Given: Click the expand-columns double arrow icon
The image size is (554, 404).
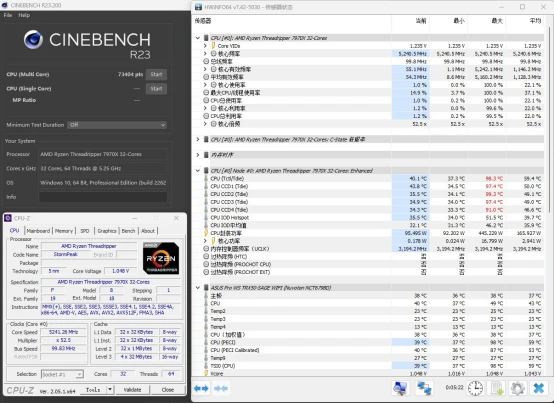Looking at the screenshot, I should click(202, 388).
